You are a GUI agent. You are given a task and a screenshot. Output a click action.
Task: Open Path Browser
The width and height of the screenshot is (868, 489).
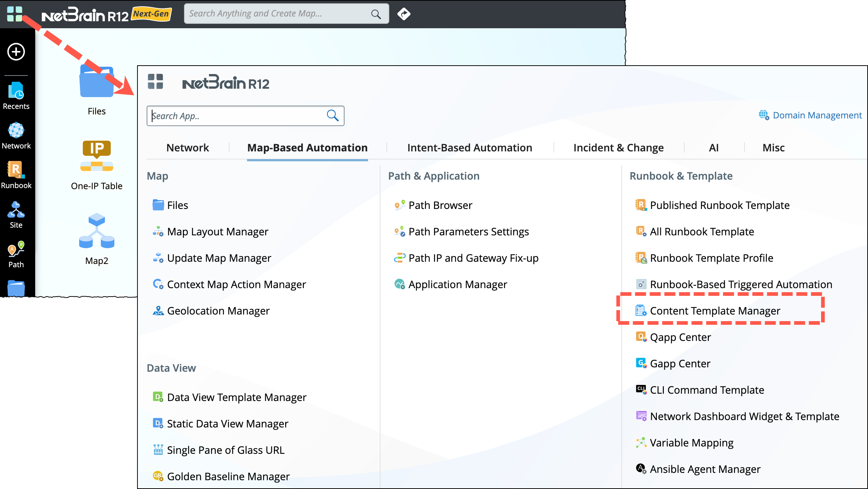[x=440, y=205]
